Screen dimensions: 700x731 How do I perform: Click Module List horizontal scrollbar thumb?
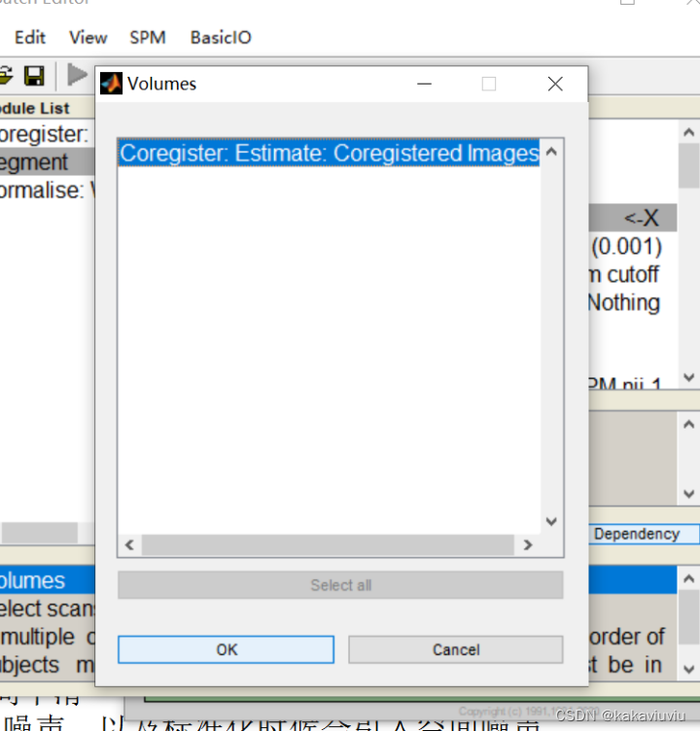tap(40, 533)
